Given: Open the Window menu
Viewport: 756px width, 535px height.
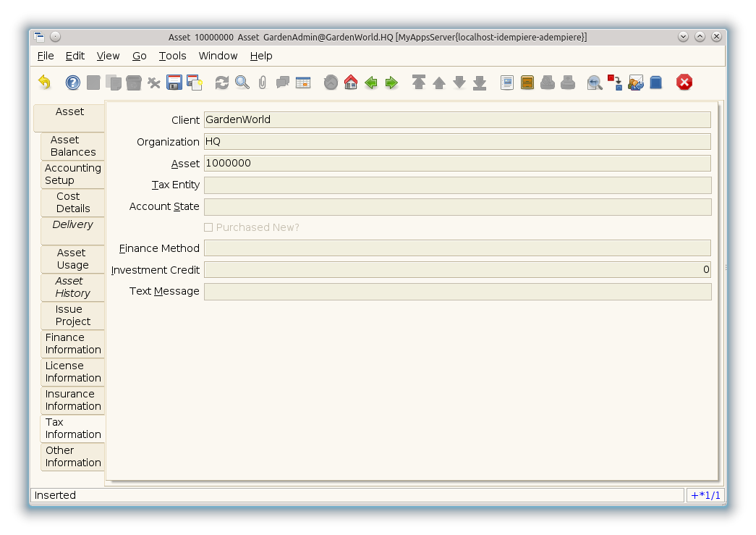Looking at the screenshot, I should click(218, 56).
